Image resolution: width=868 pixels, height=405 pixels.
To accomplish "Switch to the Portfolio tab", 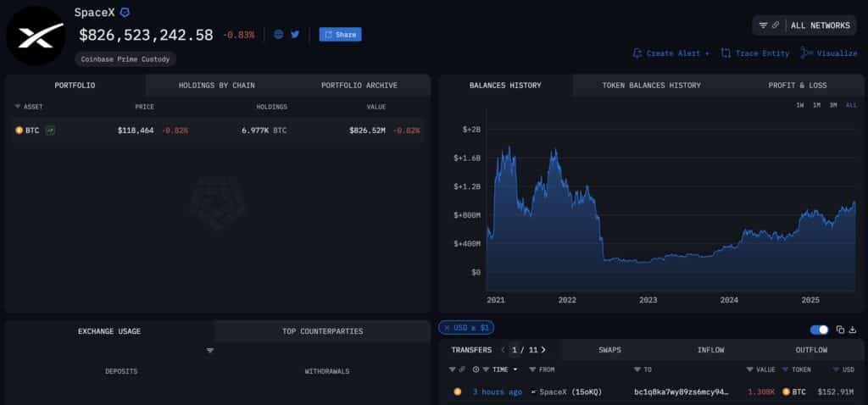I will click(x=75, y=86).
